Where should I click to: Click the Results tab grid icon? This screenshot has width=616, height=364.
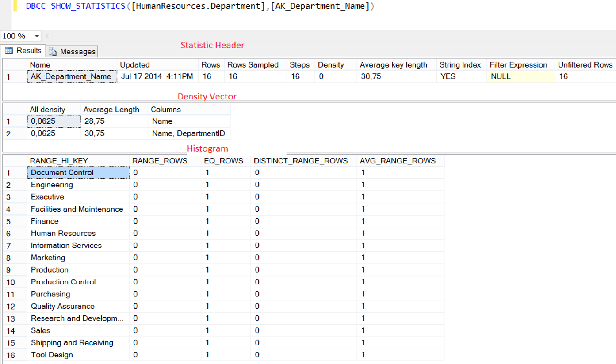[9, 51]
